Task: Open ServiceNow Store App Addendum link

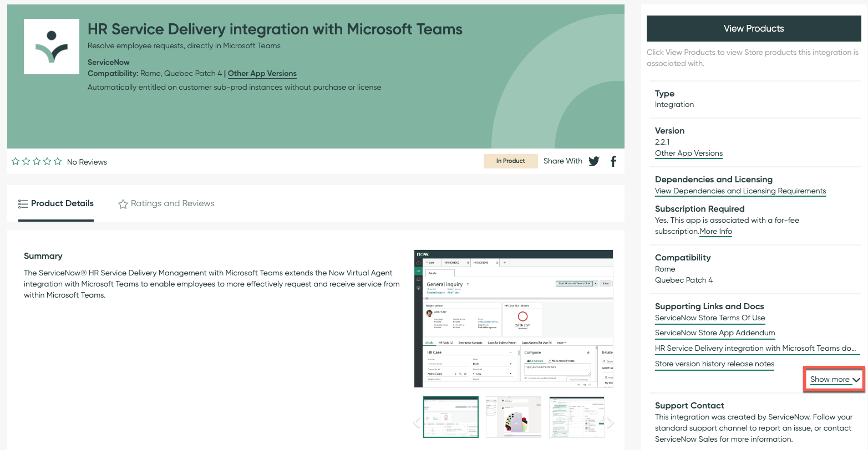Action: (715, 333)
